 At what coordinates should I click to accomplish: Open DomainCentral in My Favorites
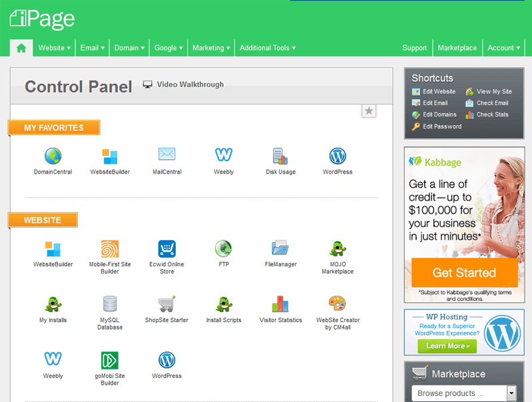[x=53, y=161]
